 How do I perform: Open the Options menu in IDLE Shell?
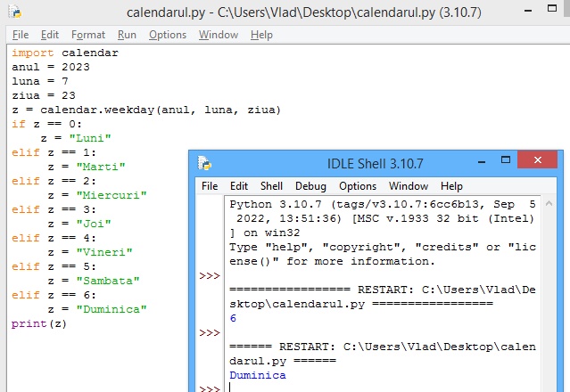(358, 186)
